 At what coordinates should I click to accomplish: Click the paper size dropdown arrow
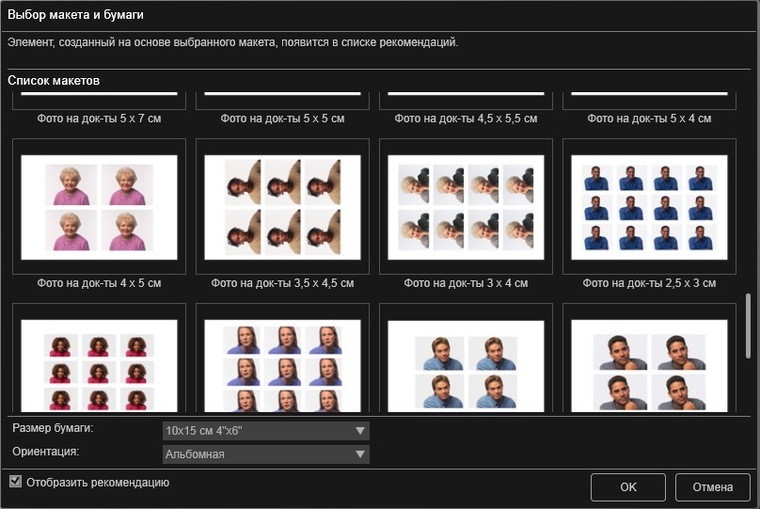[359, 431]
